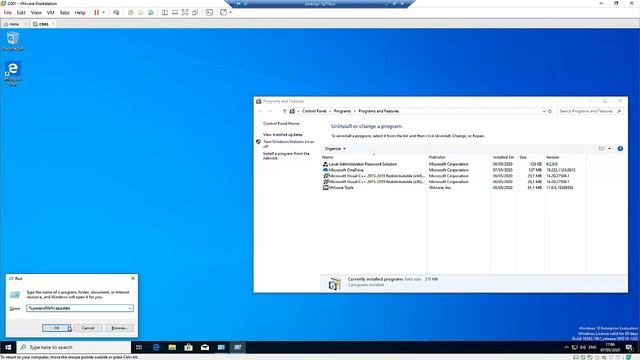Open VMware Edit menu
This screenshot has height=360, width=640.
point(21,13)
